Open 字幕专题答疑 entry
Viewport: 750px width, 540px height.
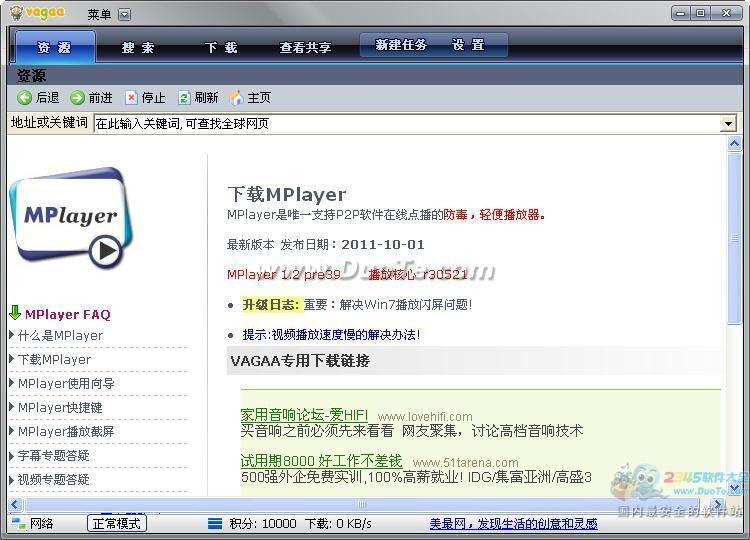coord(54,455)
